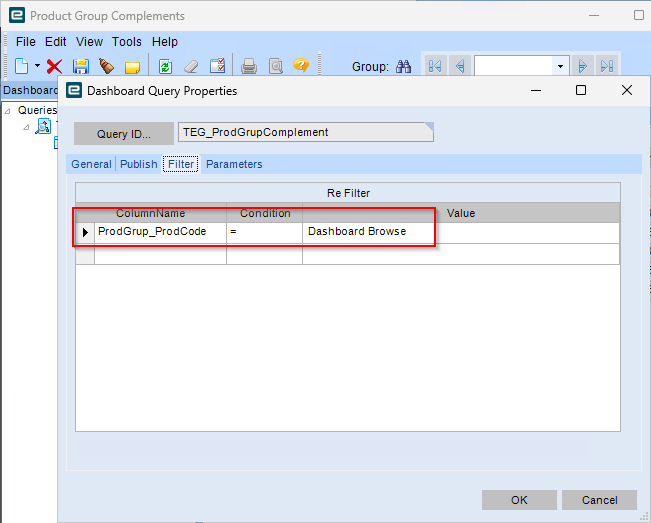Open the Tools menu
This screenshot has height=523, width=651.
127,42
